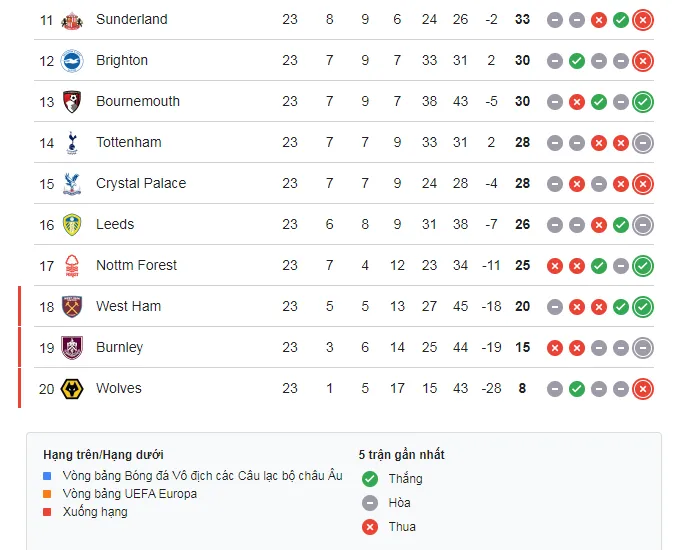Click the Wolves club crest
676x550 pixels.
(71, 389)
